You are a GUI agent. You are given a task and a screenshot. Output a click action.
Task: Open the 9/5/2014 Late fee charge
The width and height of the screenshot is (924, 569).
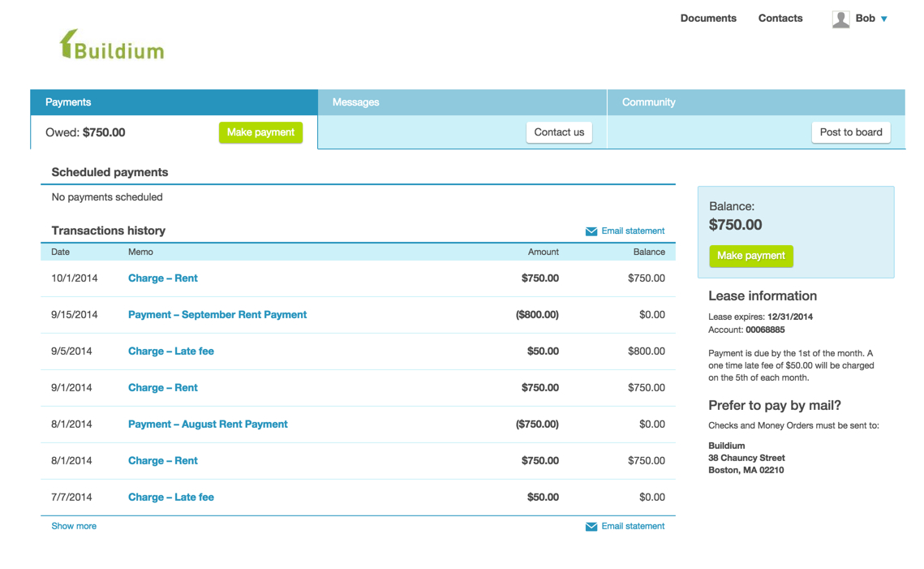pyautogui.click(x=170, y=351)
